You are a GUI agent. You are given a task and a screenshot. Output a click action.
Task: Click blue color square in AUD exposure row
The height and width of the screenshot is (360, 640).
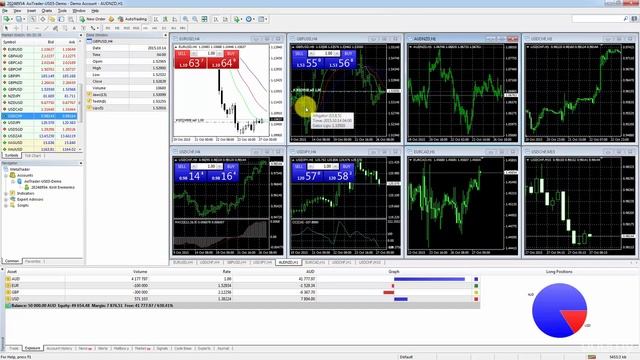[x=476, y=279]
